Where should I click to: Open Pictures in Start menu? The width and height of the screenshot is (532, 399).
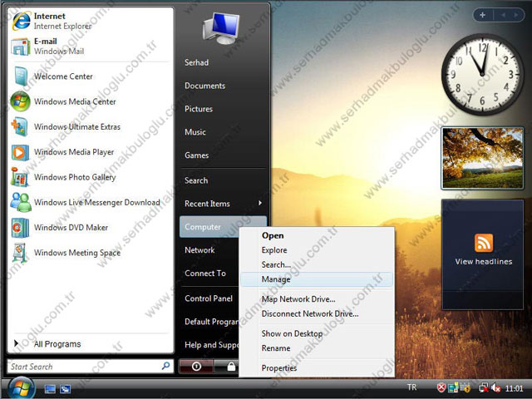[x=199, y=109]
